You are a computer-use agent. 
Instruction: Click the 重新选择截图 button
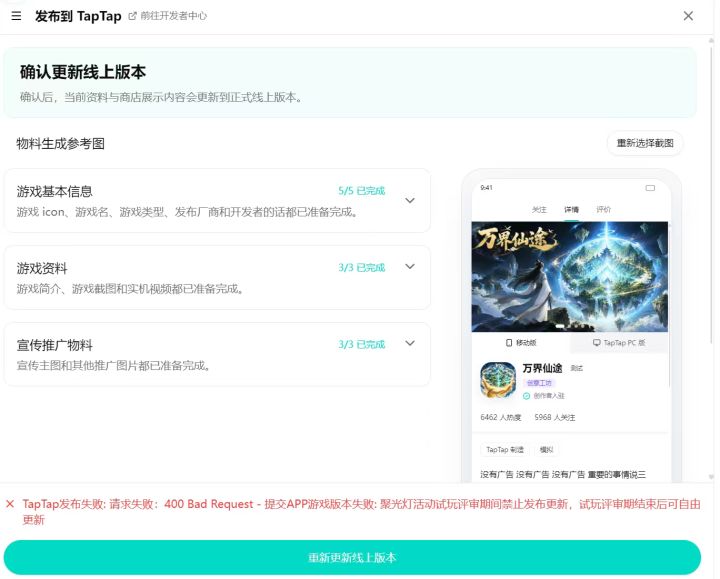(x=645, y=143)
